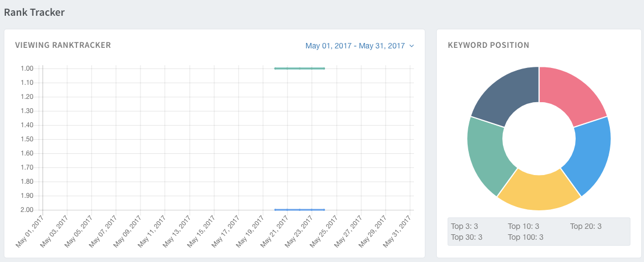The height and width of the screenshot is (262, 644).
Task: Click the chevron beside the date range
Action: pyautogui.click(x=412, y=46)
